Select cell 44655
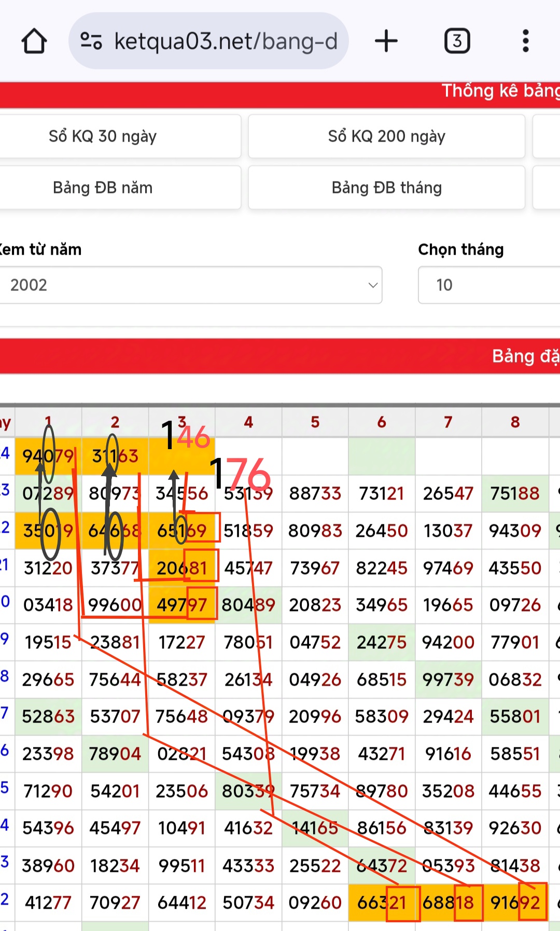Viewport: 560px width, 931px height. pos(515,791)
